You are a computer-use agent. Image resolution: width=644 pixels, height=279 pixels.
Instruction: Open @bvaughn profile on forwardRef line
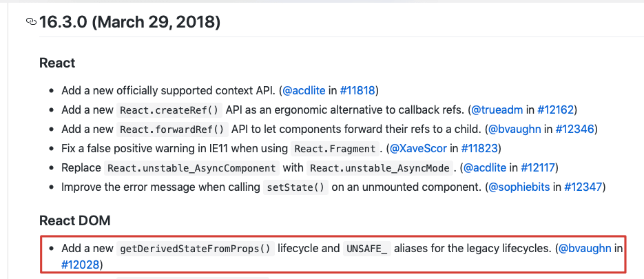(513, 129)
